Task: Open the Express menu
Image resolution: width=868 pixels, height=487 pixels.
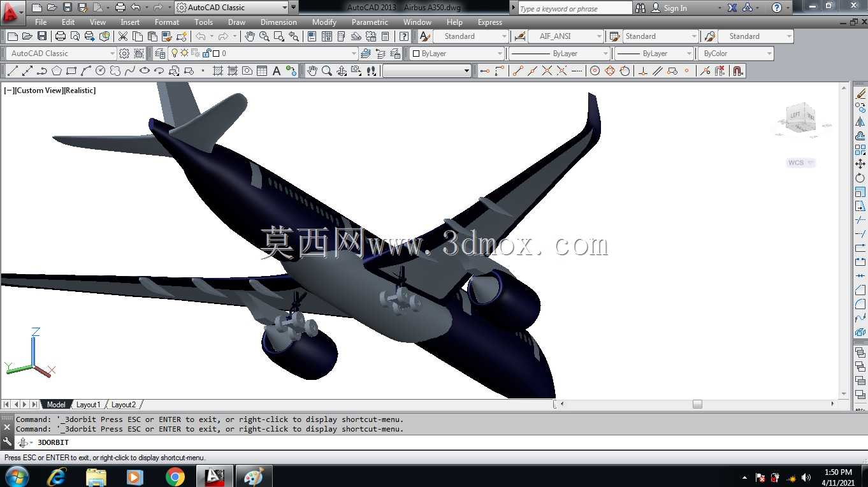Action: (490, 22)
